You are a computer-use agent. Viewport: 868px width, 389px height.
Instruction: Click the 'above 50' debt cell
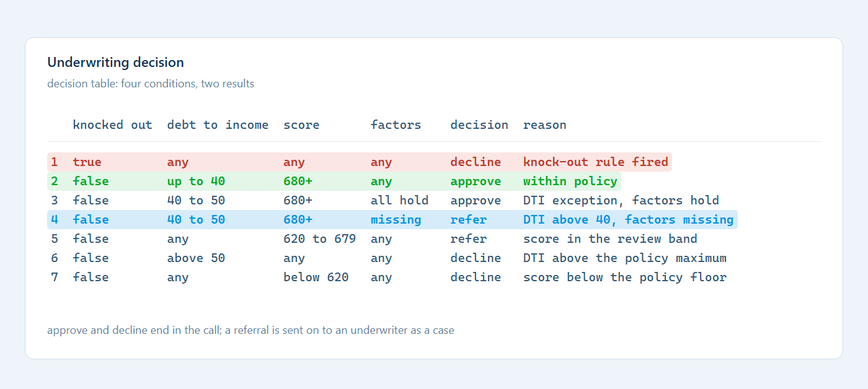[x=196, y=258]
